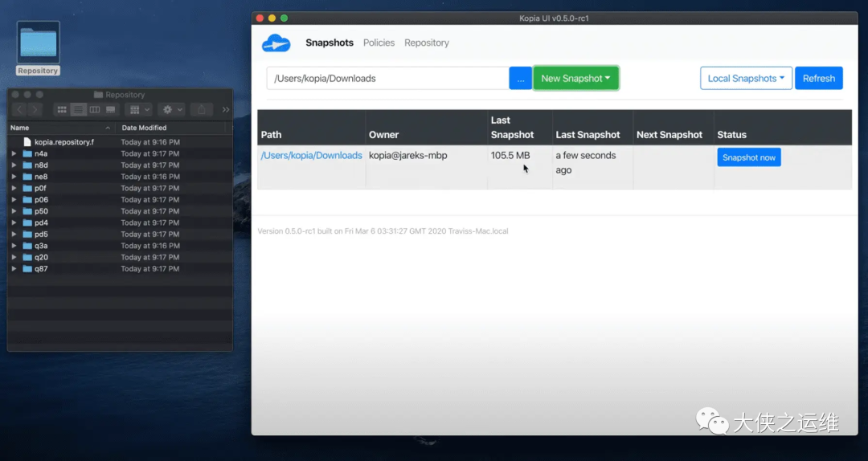
Task: Expand the pd4 folder
Action: pyautogui.click(x=14, y=222)
